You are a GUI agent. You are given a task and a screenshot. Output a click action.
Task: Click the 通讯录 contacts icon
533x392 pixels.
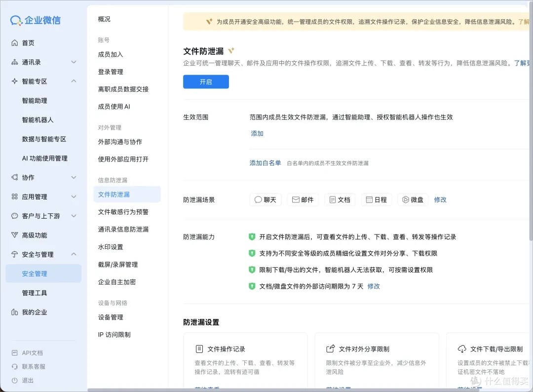(15, 62)
